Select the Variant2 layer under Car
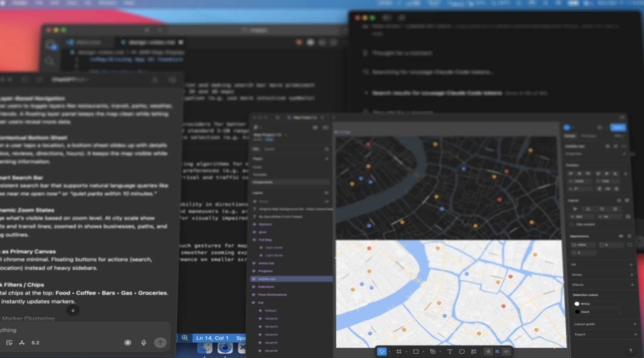 (292, 319)
